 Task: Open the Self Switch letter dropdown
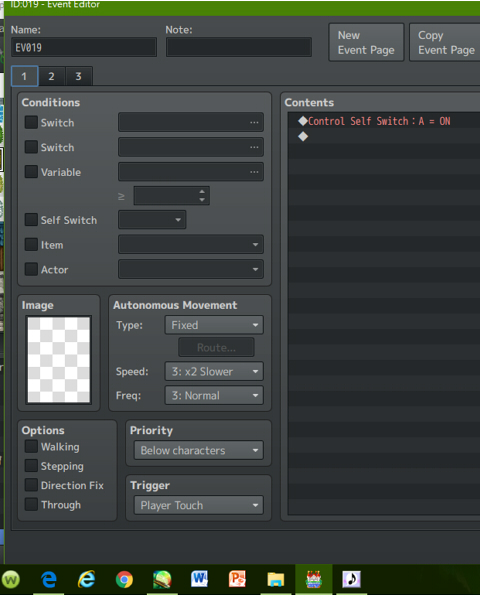click(x=152, y=220)
